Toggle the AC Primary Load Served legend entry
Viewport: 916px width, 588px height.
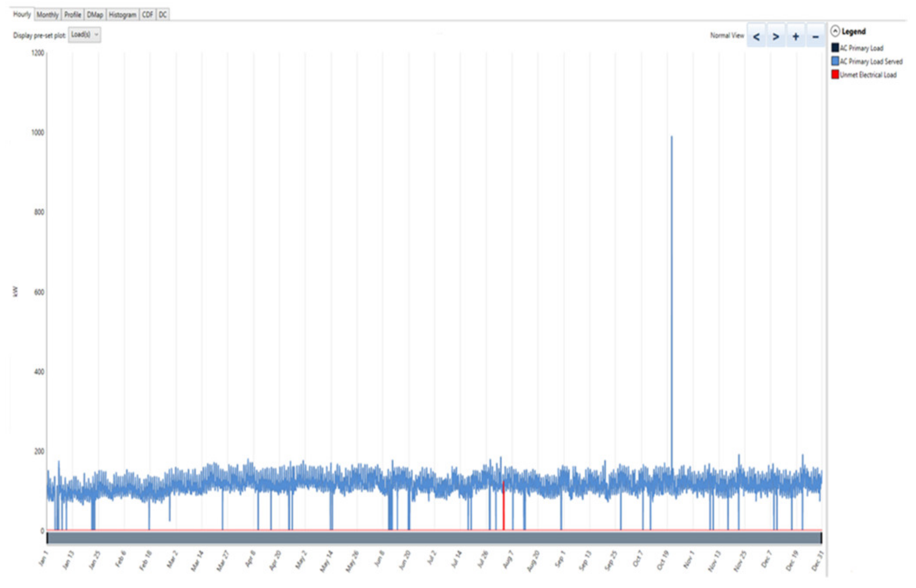[871, 61]
